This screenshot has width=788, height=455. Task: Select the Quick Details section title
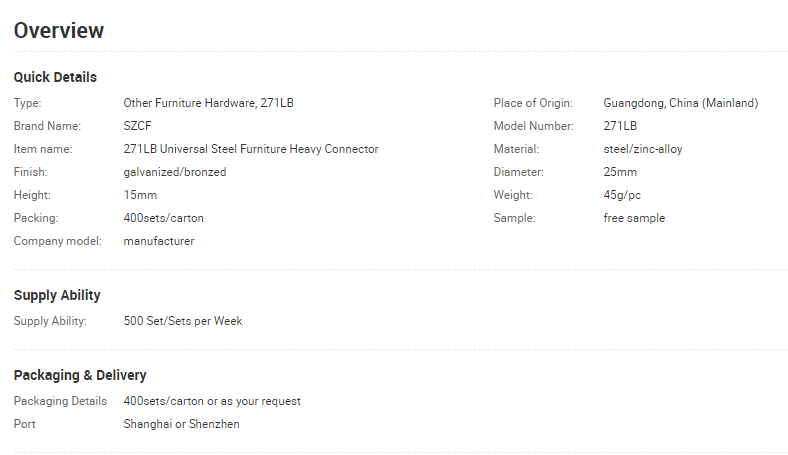pyautogui.click(x=55, y=77)
